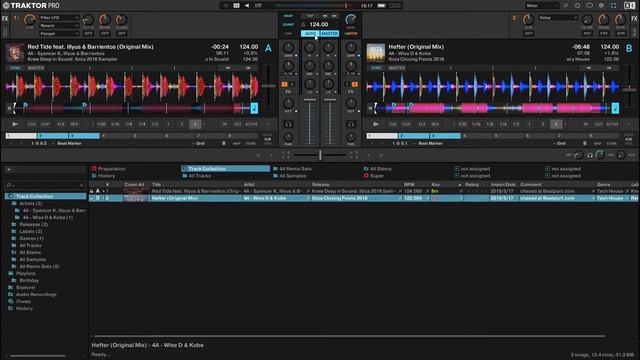Start playback on Deck B
Image resolution: width=640 pixels, height=360 pixels.
pos(376,124)
